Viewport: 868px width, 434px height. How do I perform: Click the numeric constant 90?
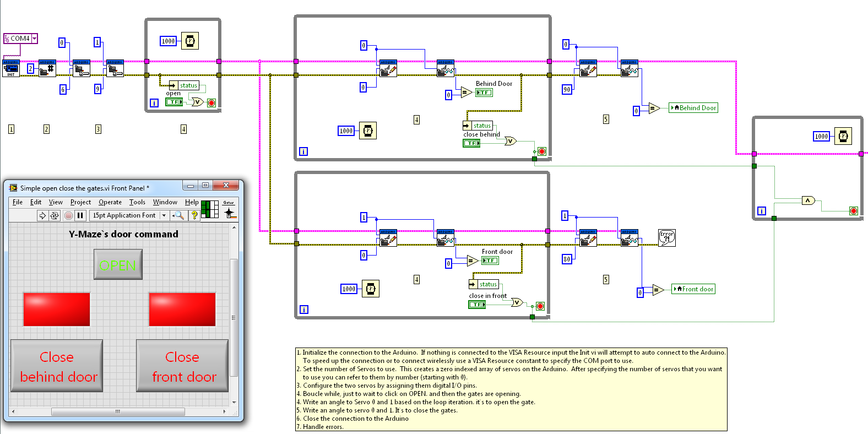567,89
